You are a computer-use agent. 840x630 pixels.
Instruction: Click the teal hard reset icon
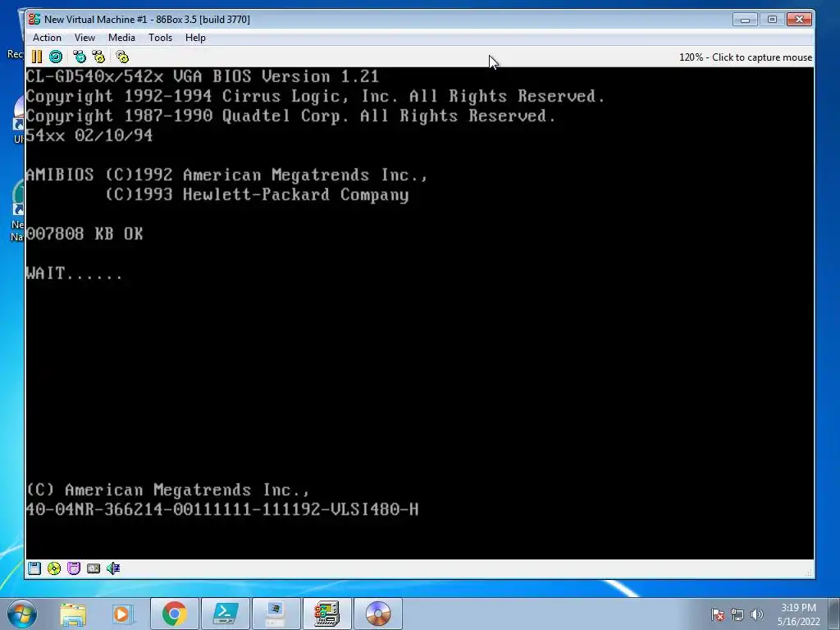click(56, 57)
